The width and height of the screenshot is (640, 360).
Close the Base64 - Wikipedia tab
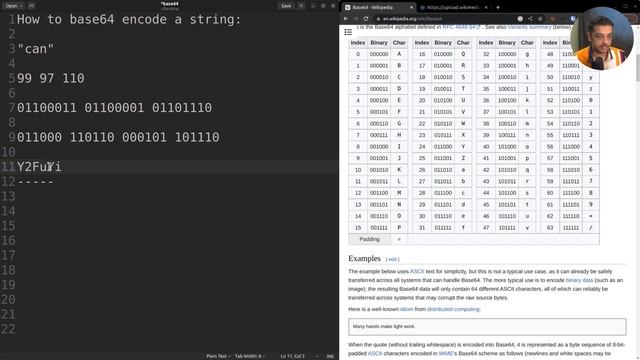click(411, 7)
